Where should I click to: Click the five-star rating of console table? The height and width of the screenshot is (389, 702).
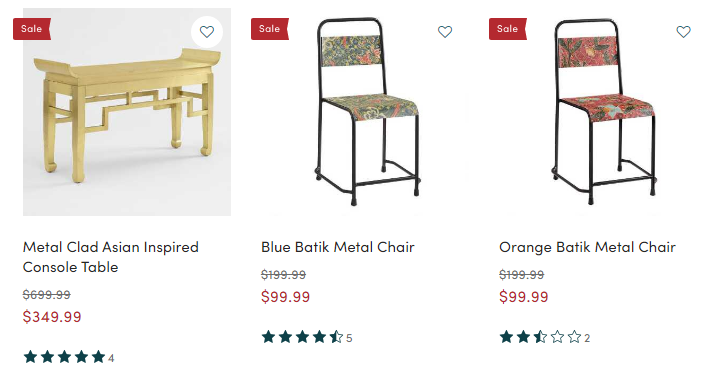pyautogui.click(x=64, y=357)
